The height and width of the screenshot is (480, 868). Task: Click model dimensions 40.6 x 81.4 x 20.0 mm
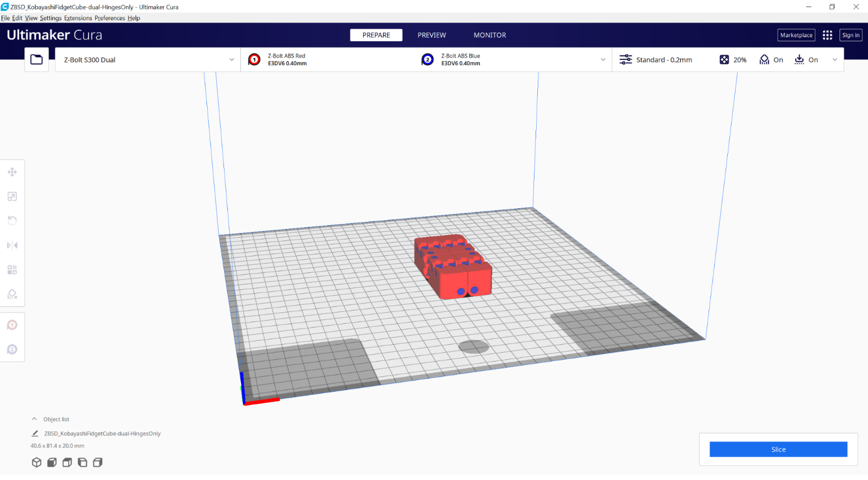click(x=58, y=446)
